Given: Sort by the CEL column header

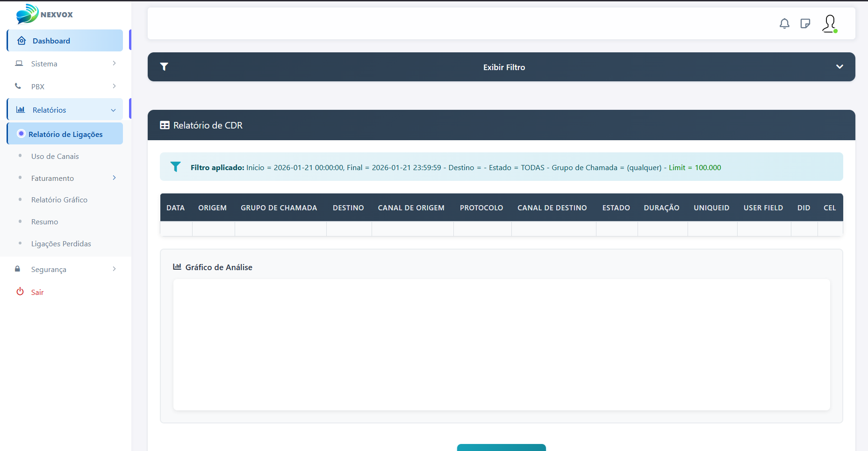Looking at the screenshot, I should [830, 208].
